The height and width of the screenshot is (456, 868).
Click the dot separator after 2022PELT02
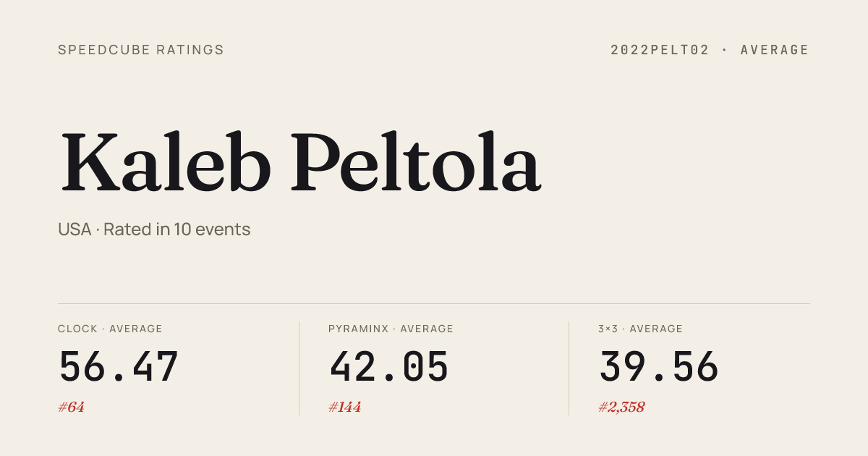coord(724,50)
